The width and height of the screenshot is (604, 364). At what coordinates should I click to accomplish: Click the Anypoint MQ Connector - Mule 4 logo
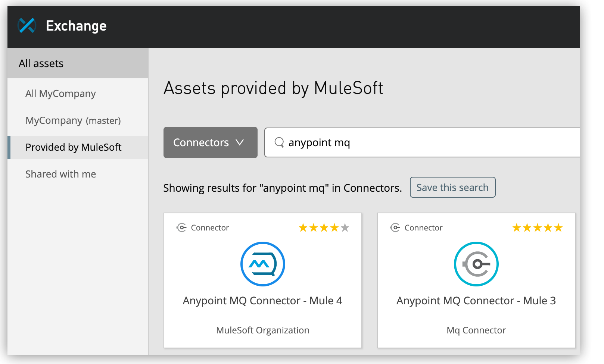[x=263, y=264]
